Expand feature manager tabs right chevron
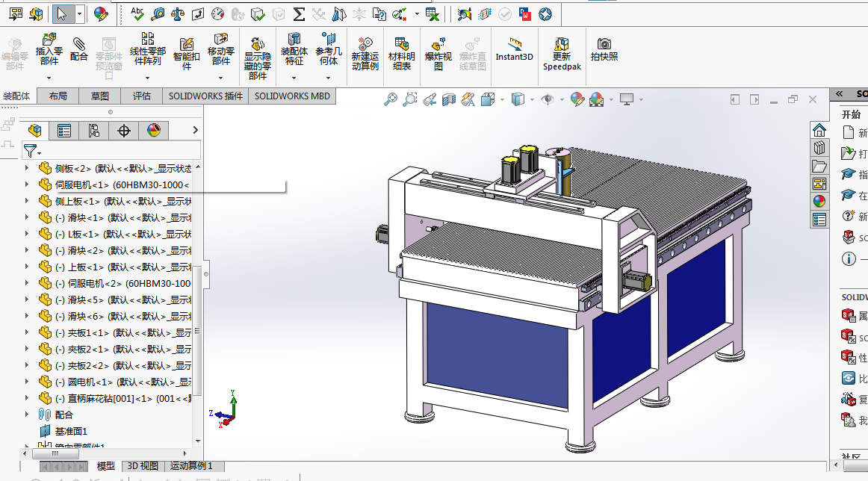Viewport: 868px width, 481px height. tap(195, 130)
